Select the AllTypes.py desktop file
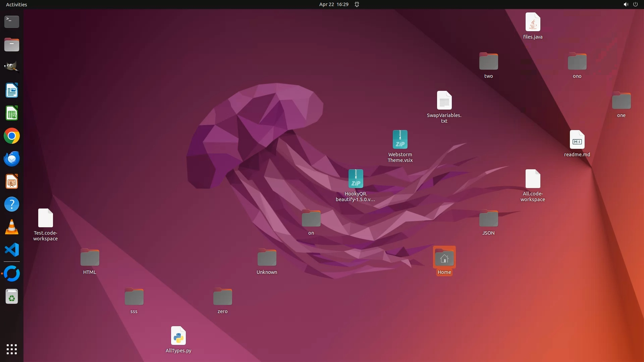Viewport: 644px width, 362px height. point(178,336)
